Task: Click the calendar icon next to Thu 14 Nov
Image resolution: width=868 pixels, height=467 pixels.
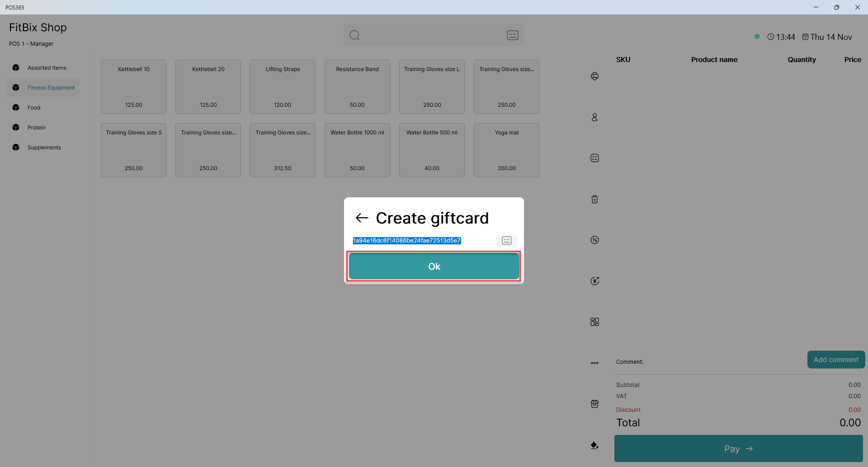Action: coord(806,37)
